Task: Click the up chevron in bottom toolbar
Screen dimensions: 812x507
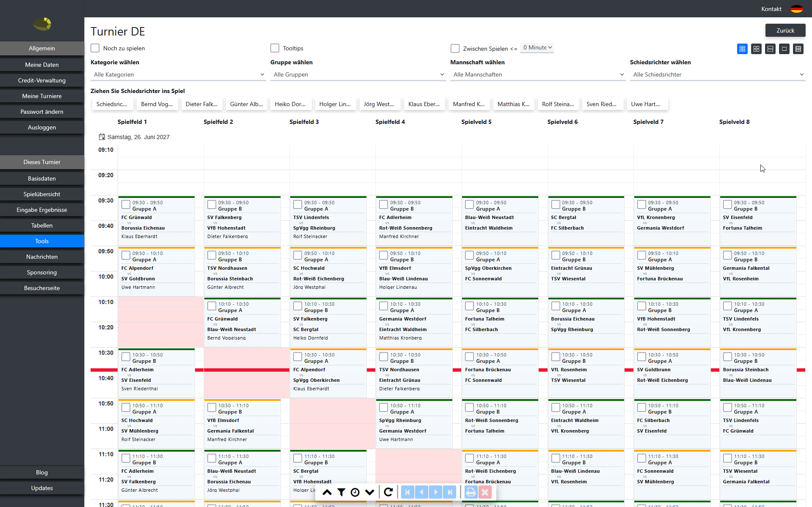Action: tap(327, 492)
